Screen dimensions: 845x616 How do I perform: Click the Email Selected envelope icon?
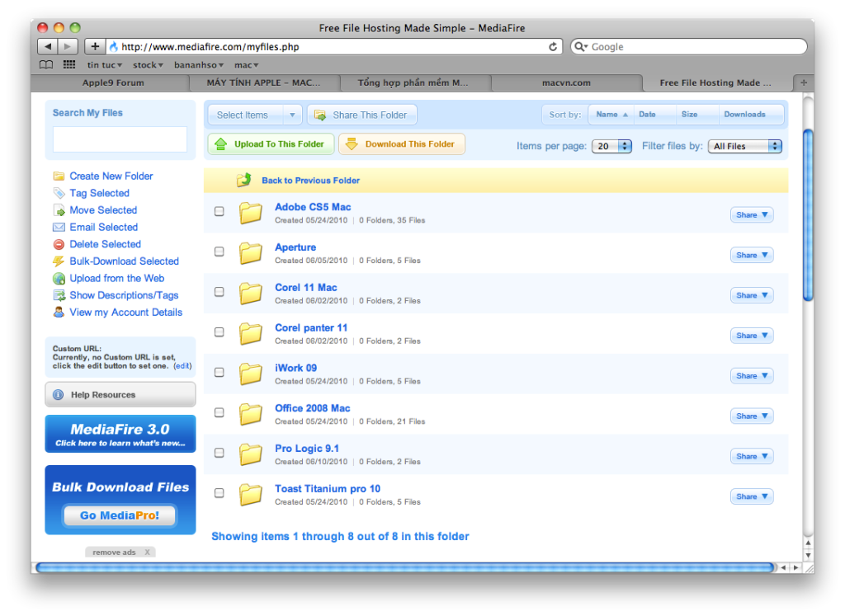click(59, 228)
